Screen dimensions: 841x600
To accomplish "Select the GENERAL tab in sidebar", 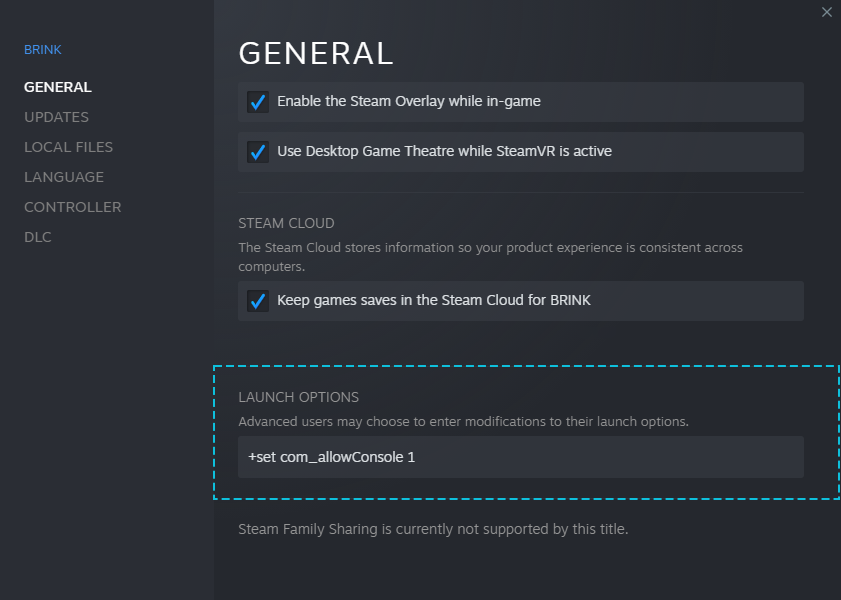I will tap(58, 87).
